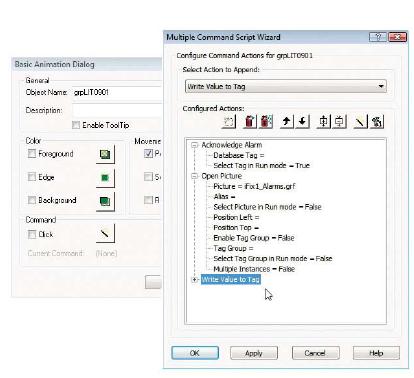Image resolution: width=414 pixels, height=378 pixels.
Task: Expand the Write Value to Tag node
Action: pos(194,280)
